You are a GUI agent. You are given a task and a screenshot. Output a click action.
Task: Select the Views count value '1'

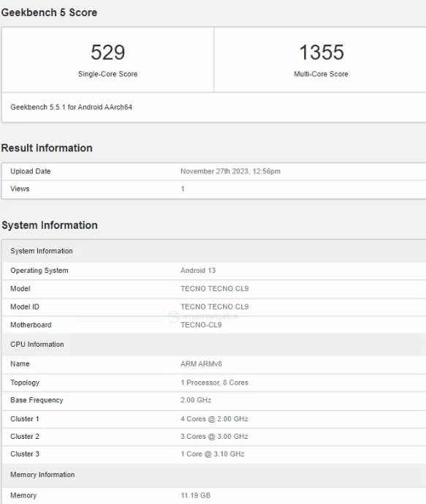tap(183, 189)
